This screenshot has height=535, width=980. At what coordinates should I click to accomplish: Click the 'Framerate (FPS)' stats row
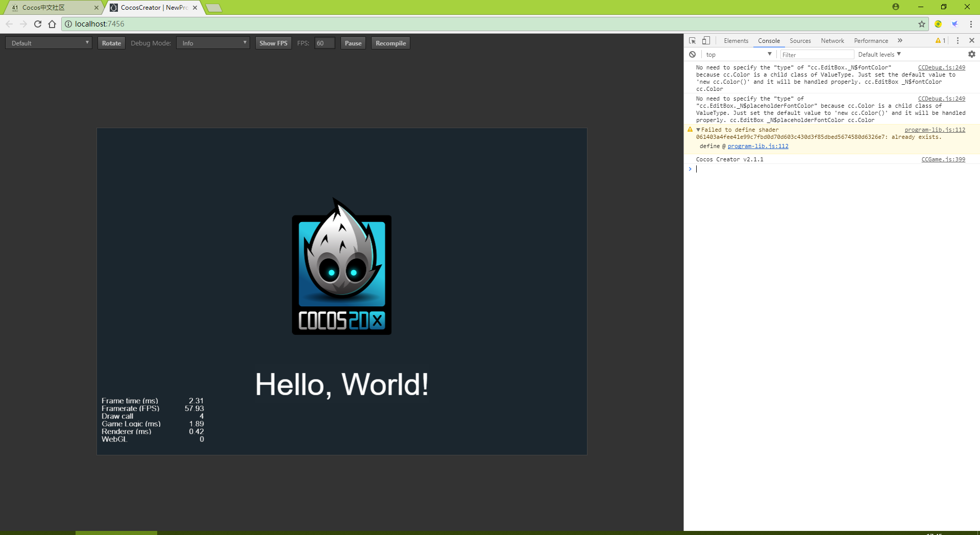pos(153,408)
